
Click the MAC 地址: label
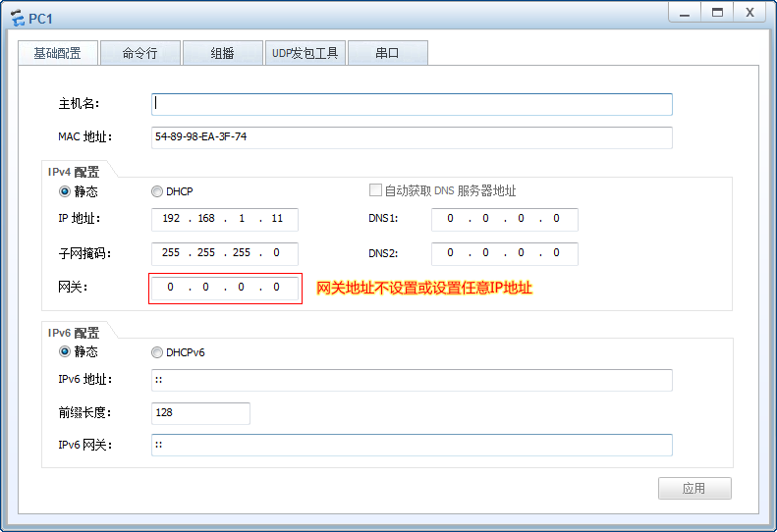85,136
